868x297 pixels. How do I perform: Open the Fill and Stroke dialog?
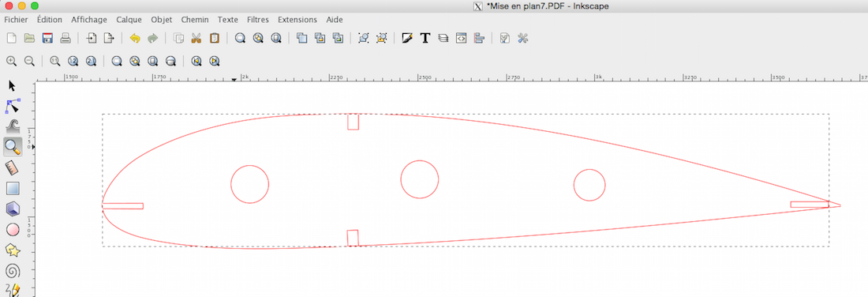click(407, 38)
